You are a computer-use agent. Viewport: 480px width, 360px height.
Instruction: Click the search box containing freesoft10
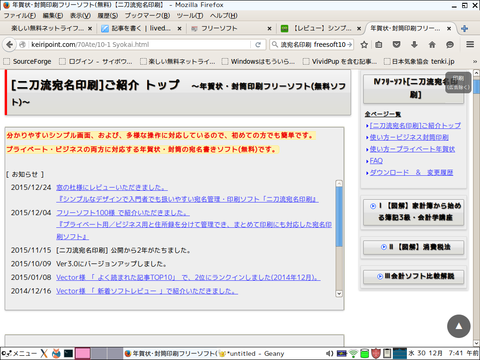(312, 45)
